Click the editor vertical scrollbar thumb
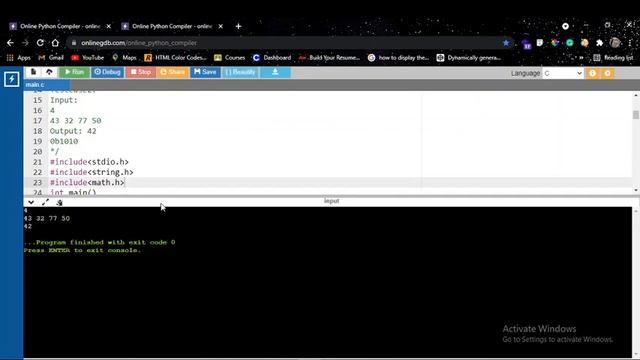The image size is (640, 360). coord(636,115)
